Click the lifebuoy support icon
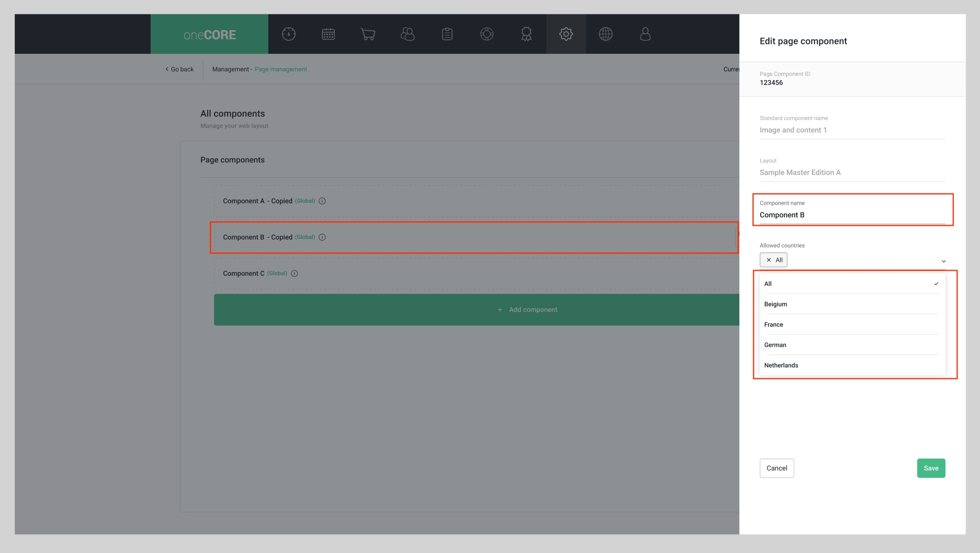This screenshot has height=553, width=980. [x=487, y=34]
